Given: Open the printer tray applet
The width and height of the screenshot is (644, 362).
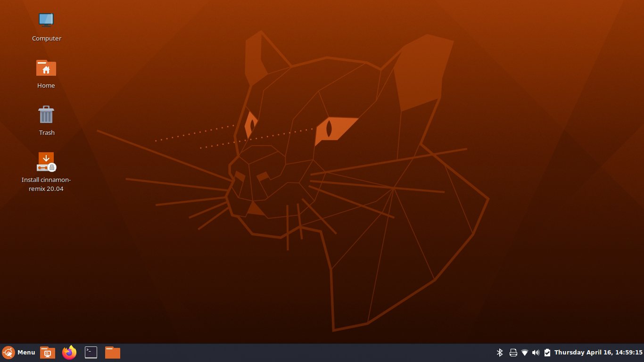Looking at the screenshot, I should tap(513, 353).
